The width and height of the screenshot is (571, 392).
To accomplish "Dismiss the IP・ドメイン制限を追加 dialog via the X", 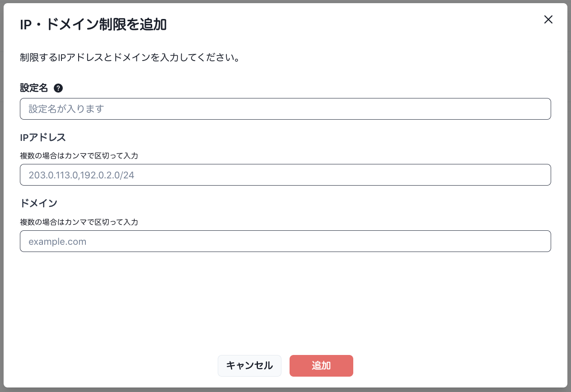I will point(548,19).
